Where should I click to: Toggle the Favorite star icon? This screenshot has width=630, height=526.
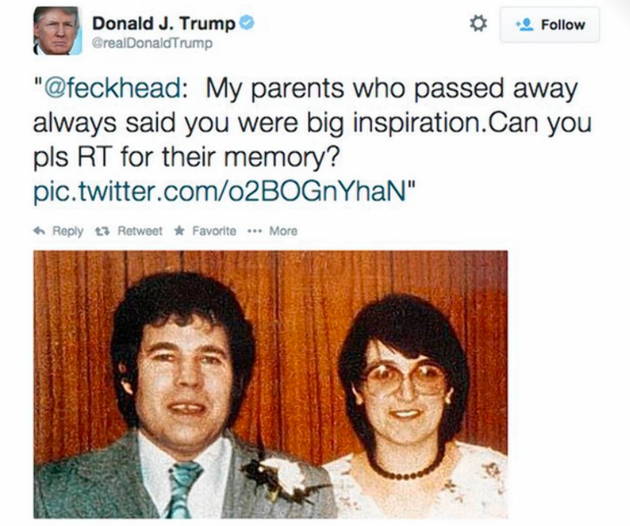180,231
